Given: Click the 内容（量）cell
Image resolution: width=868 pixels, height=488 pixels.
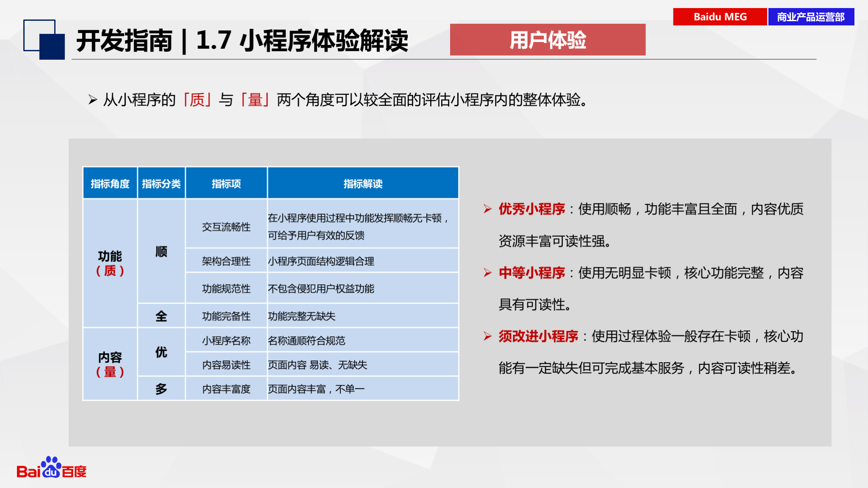Looking at the screenshot, I should (110, 364).
